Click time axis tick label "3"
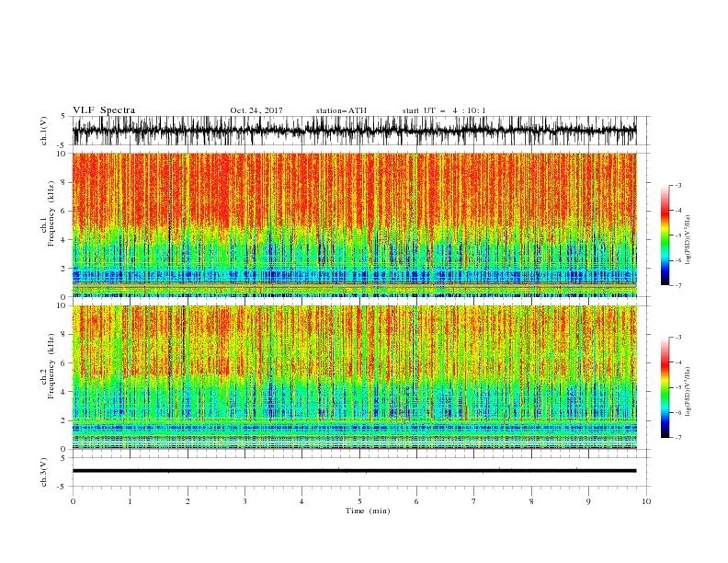 point(245,501)
